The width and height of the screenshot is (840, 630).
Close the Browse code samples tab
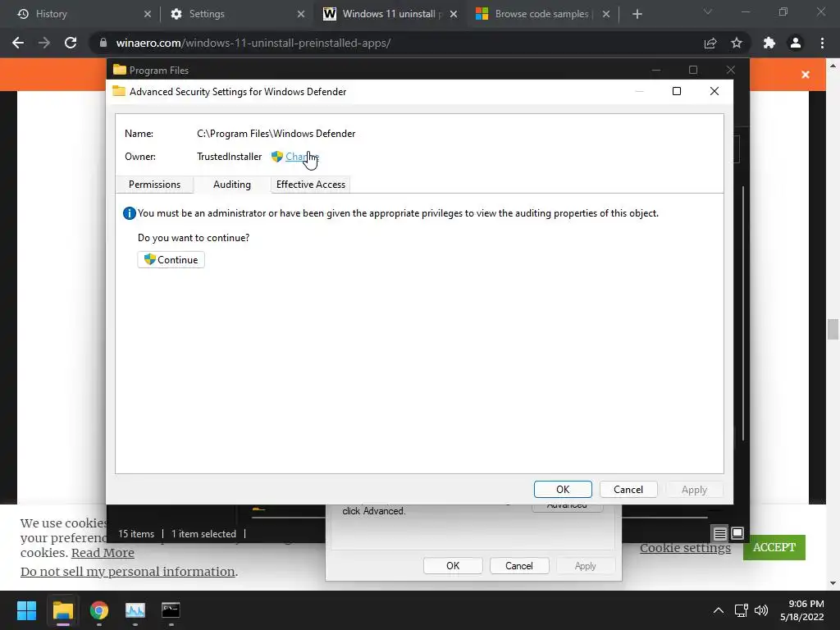coord(606,14)
